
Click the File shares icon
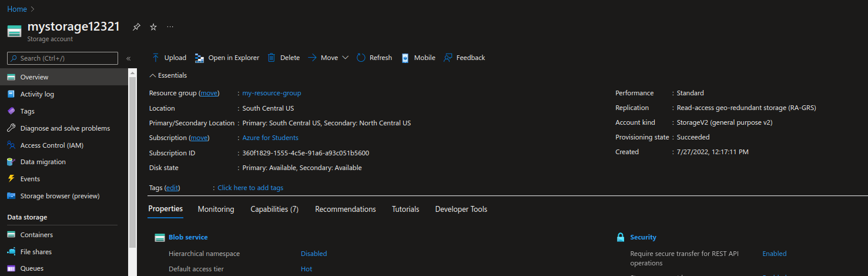(x=11, y=252)
